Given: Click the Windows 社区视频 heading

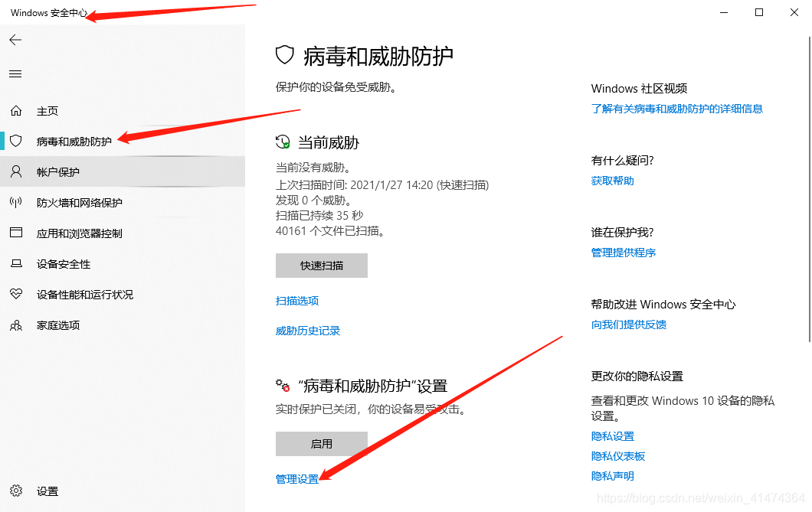Looking at the screenshot, I should coord(639,89).
